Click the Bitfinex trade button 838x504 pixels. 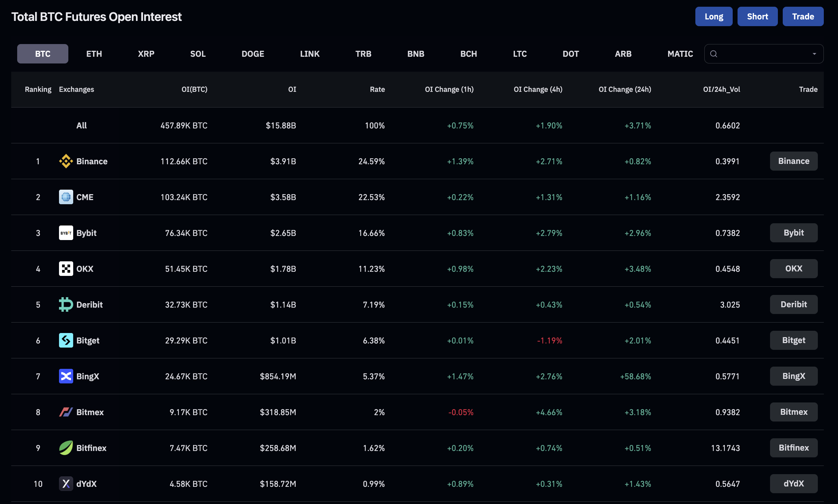[794, 448]
